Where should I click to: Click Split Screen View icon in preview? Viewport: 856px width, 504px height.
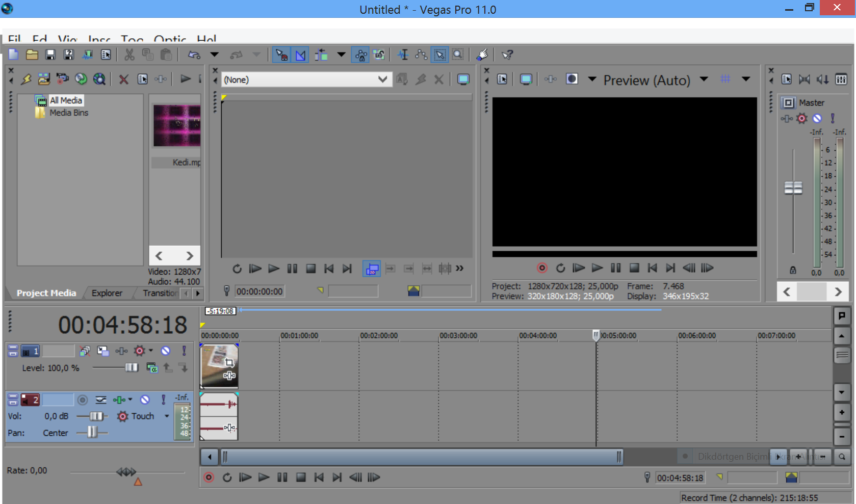[x=572, y=79]
